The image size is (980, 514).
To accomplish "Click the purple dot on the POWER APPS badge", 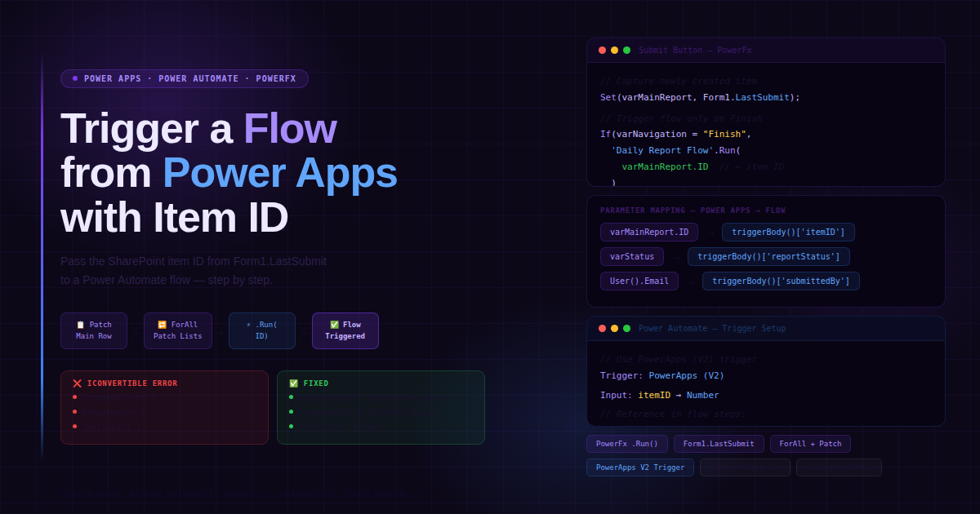I will tap(74, 78).
